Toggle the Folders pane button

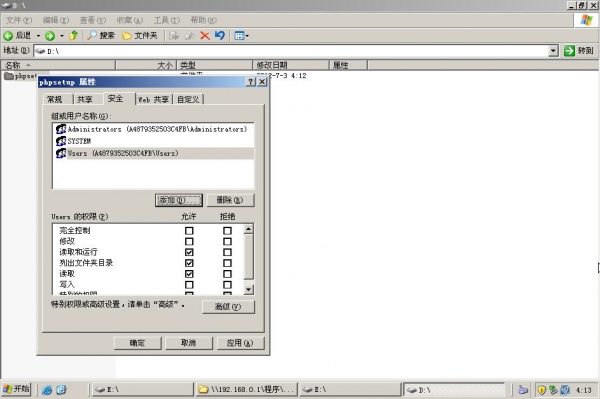[x=140, y=36]
